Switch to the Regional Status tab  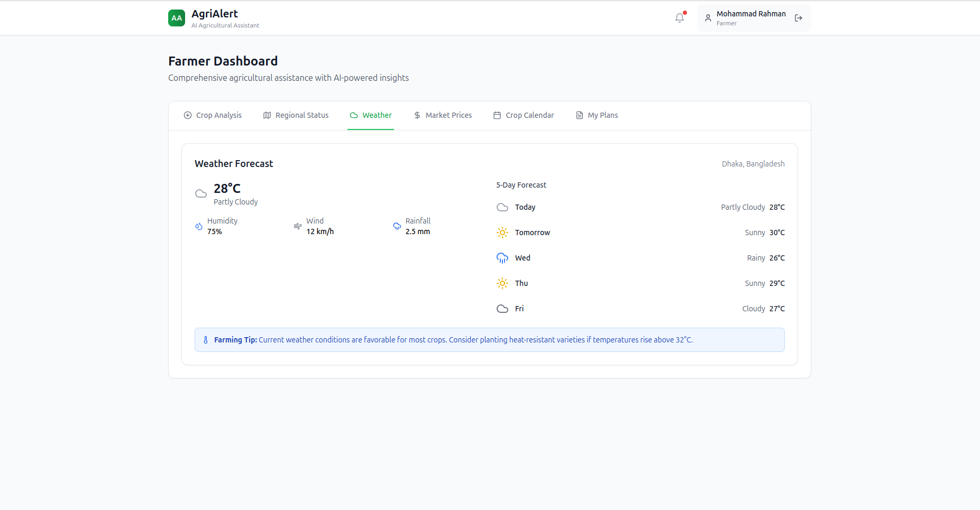(x=296, y=115)
